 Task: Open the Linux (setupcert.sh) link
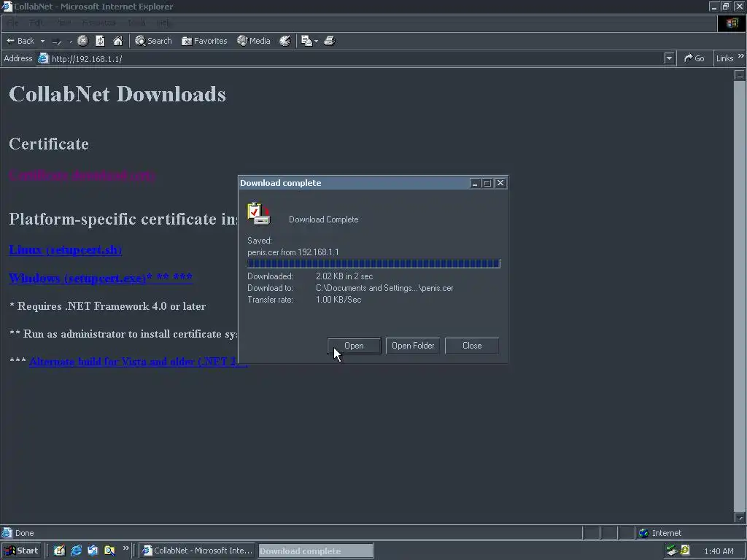pyautogui.click(x=65, y=249)
